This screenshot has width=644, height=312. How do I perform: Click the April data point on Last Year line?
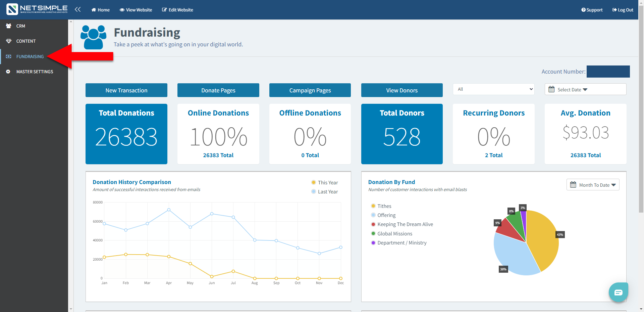pos(169,210)
